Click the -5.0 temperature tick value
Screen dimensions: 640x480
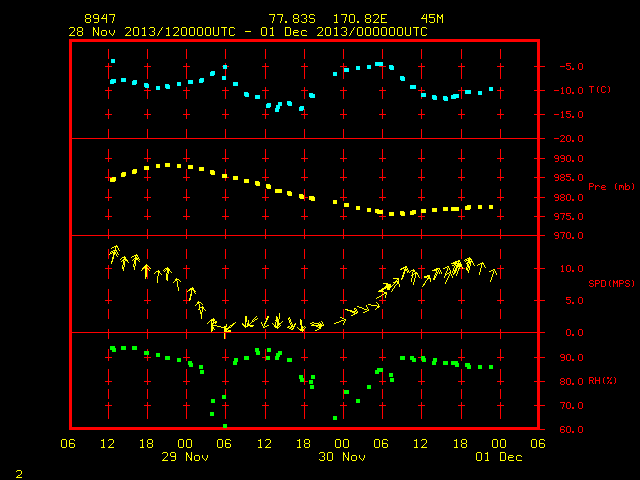click(571, 67)
